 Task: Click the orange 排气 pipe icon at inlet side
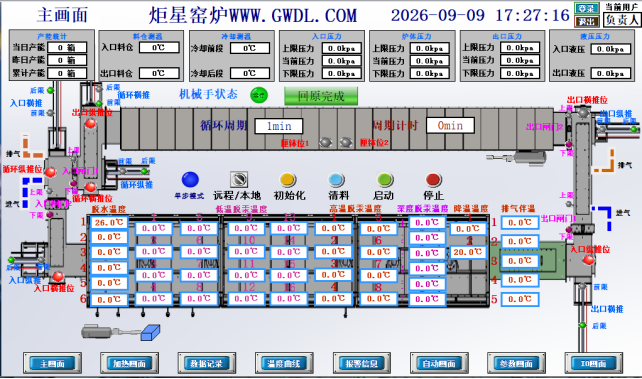coord(32,147)
